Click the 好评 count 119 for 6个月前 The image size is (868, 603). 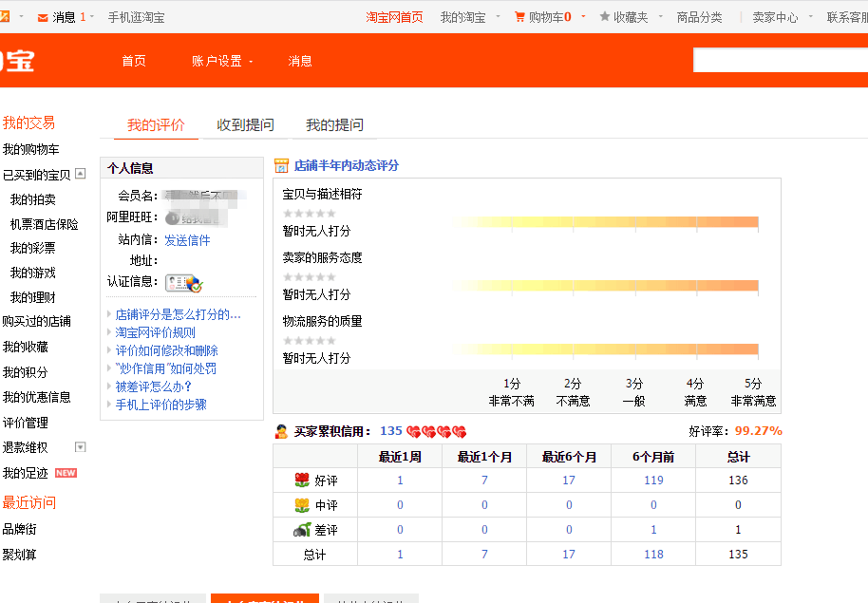click(653, 481)
